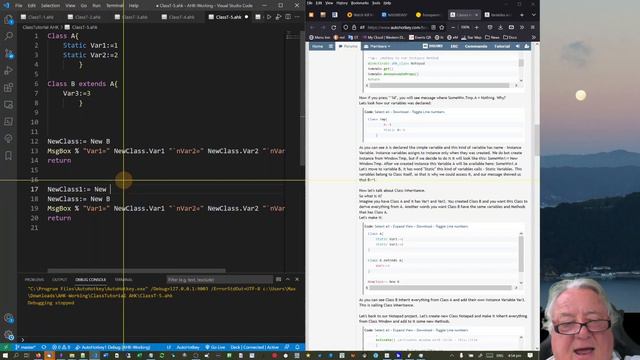Switch to the Output panel tab
640x360 pixels.
pos(60,280)
